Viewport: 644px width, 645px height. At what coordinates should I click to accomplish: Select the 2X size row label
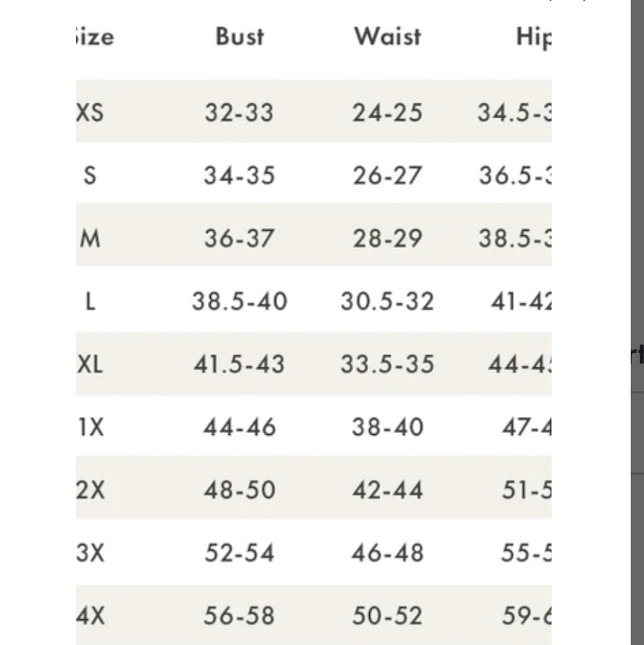tap(90, 490)
